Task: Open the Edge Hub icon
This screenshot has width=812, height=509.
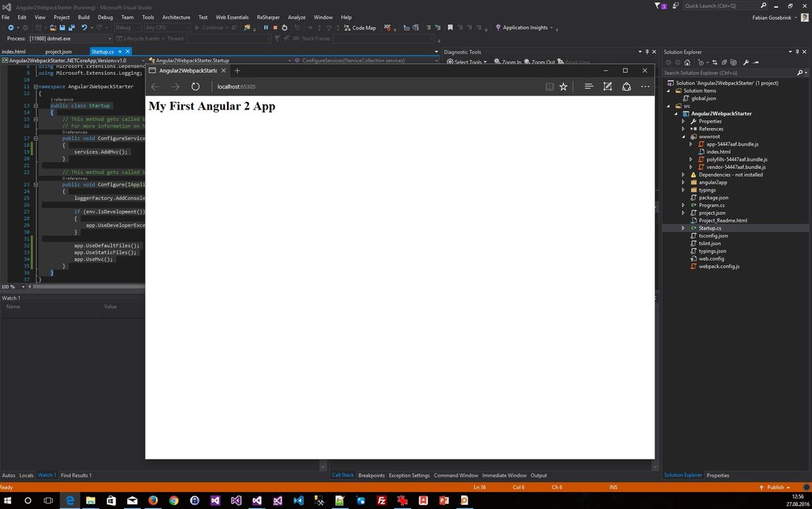Action: pos(588,86)
